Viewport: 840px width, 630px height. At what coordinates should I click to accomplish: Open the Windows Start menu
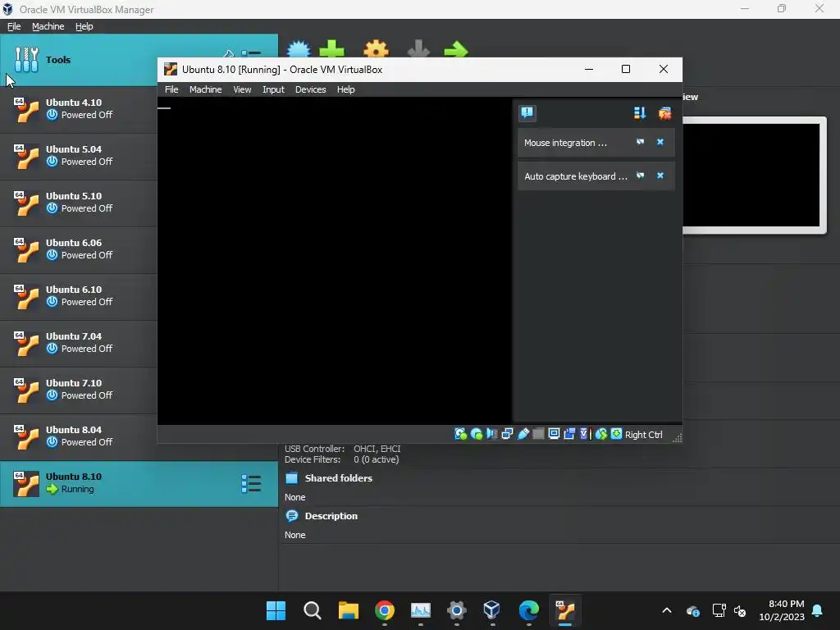click(276, 610)
